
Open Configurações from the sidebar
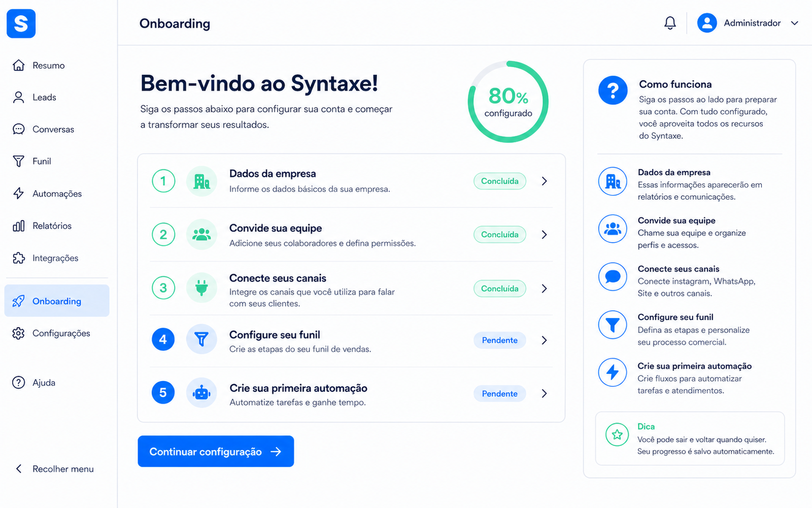pos(57,333)
